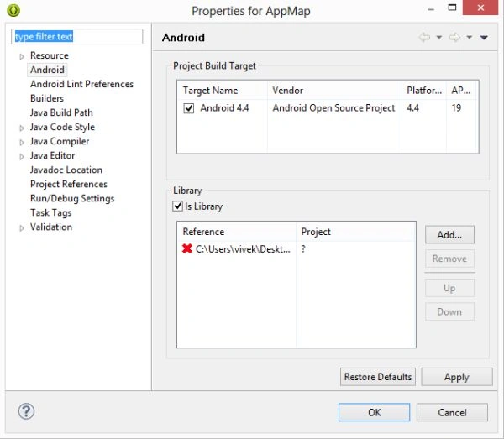Screen dimensions: 504x439
Task: Click the Target Name column header
Action: (222, 91)
